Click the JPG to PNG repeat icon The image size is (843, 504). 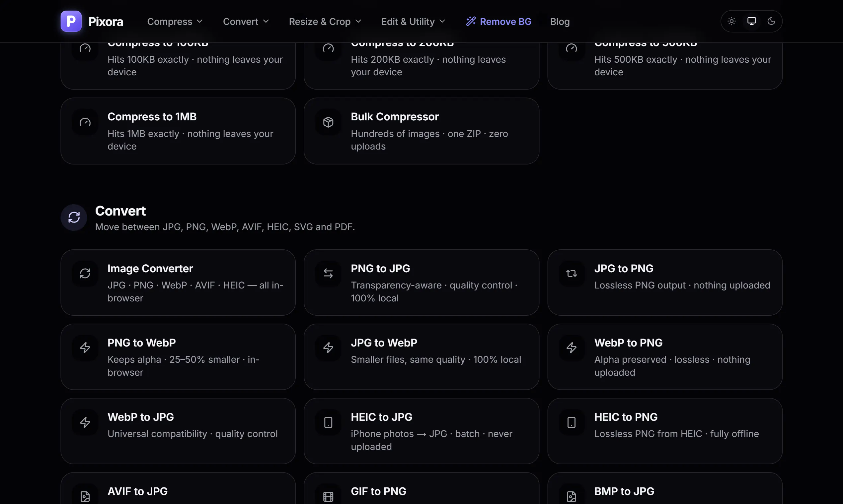coord(572,274)
